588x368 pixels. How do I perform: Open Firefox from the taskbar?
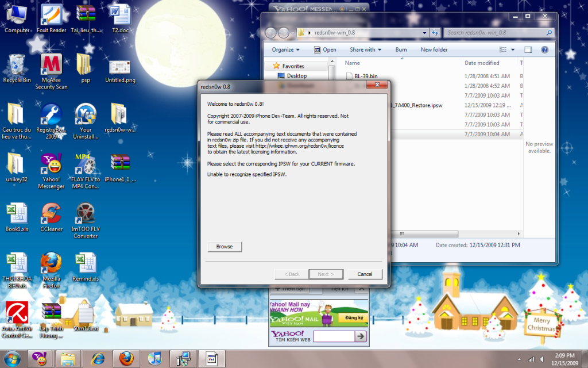coord(126,359)
